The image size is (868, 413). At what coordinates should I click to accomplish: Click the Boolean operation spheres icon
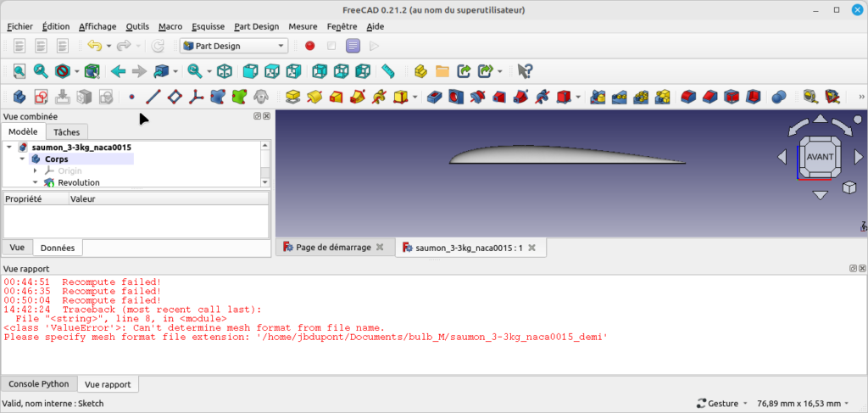tap(779, 97)
